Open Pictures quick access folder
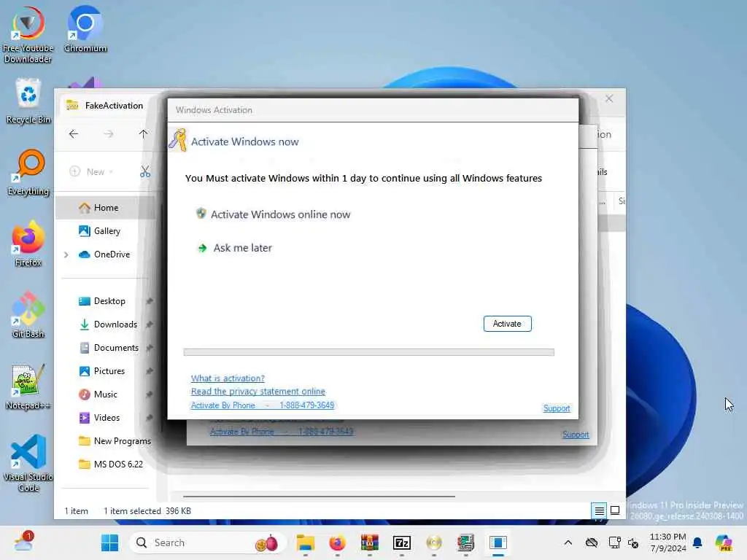The width and height of the screenshot is (747, 560). (109, 371)
